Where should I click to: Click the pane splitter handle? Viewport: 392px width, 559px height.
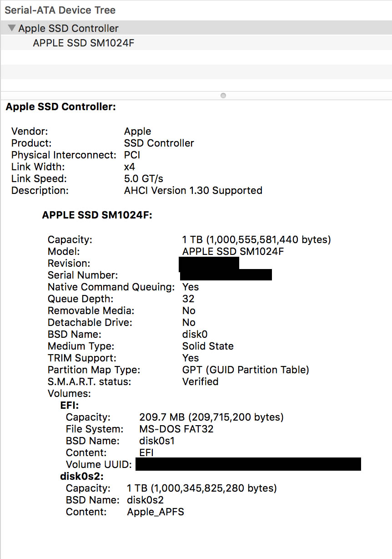point(223,95)
